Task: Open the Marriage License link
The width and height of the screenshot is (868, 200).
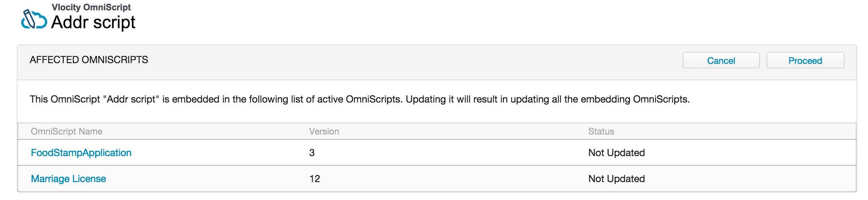Action: tap(68, 179)
